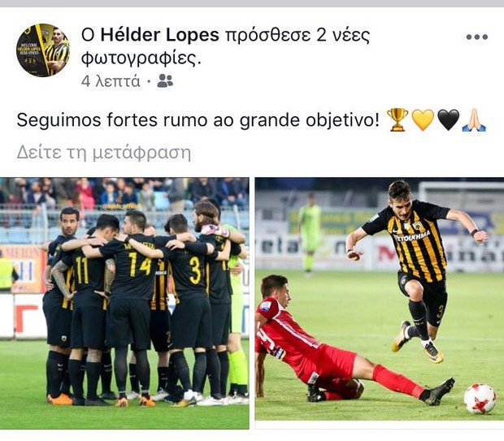504x441 pixels.
Task: Open the tackle action photo
Action: pos(380,299)
